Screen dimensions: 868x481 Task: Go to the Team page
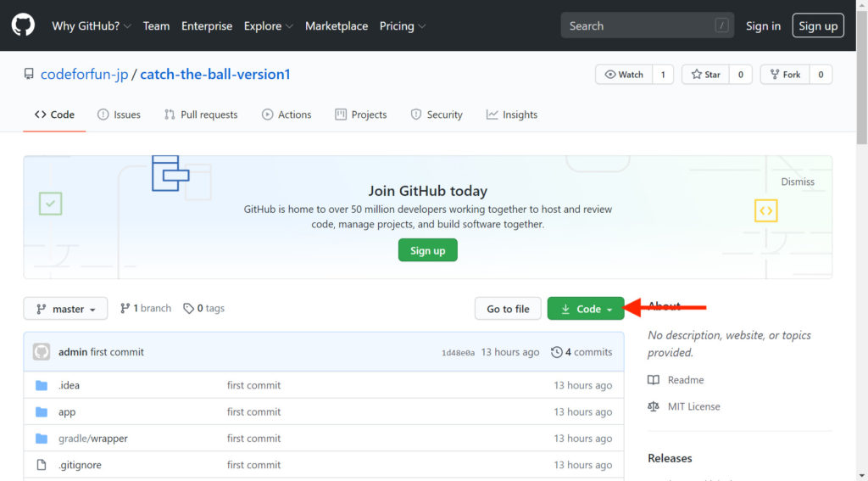(x=156, y=26)
